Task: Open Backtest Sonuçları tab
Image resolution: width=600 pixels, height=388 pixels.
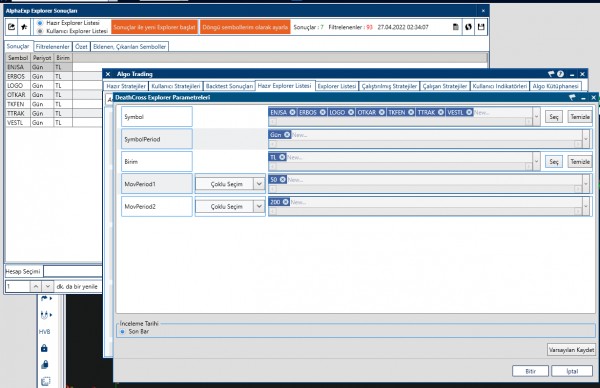Action: click(229, 86)
